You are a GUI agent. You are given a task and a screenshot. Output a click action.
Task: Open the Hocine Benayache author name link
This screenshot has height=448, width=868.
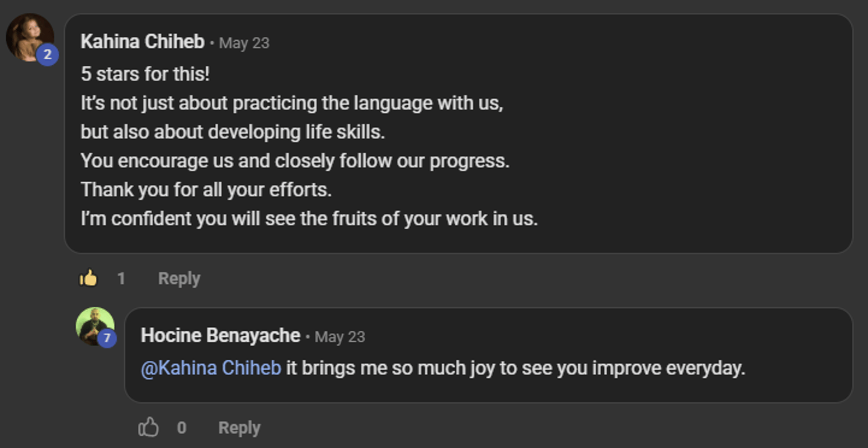[220, 336]
